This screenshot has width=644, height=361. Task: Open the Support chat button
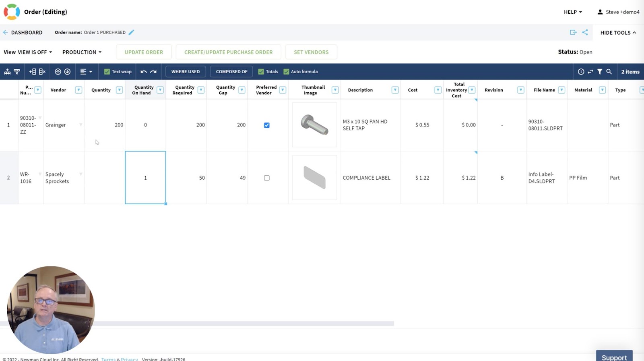[614, 356]
